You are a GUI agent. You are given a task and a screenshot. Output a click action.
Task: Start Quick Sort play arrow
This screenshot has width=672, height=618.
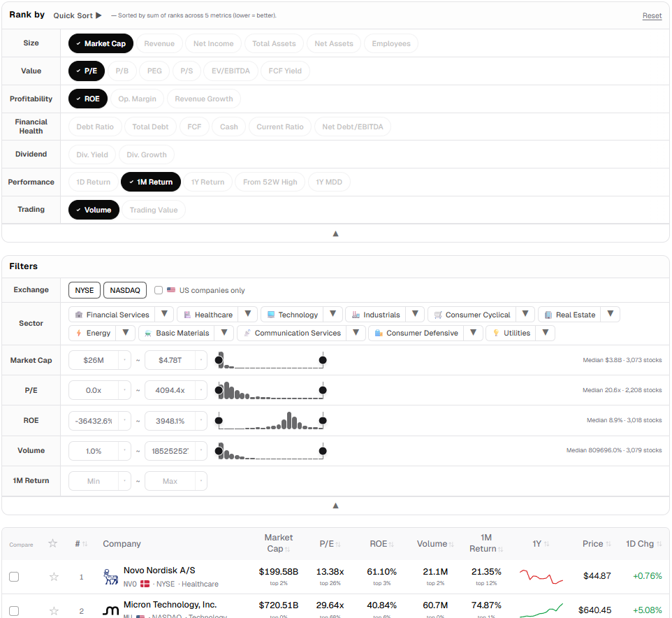click(98, 15)
